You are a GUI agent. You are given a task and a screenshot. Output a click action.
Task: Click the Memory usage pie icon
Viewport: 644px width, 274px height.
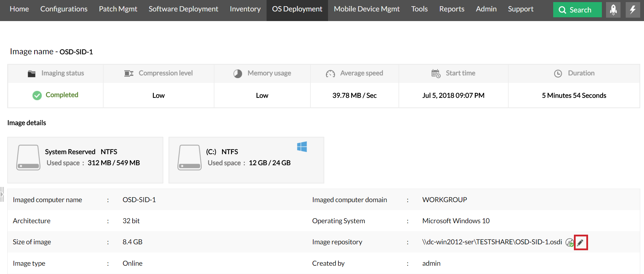click(238, 74)
